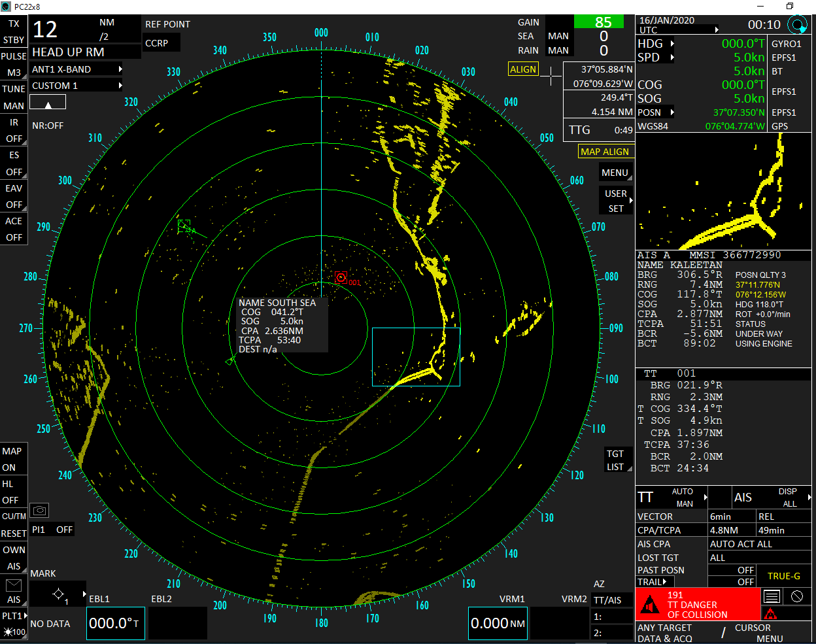Image resolution: width=816 pixels, height=644 pixels.
Task: Click the red alert triangle status icon
Action: point(770,614)
